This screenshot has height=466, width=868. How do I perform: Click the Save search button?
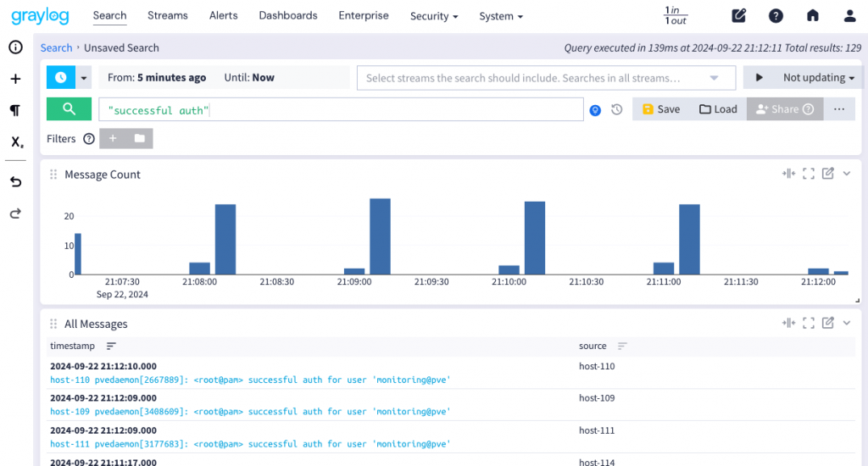(x=661, y=109)
